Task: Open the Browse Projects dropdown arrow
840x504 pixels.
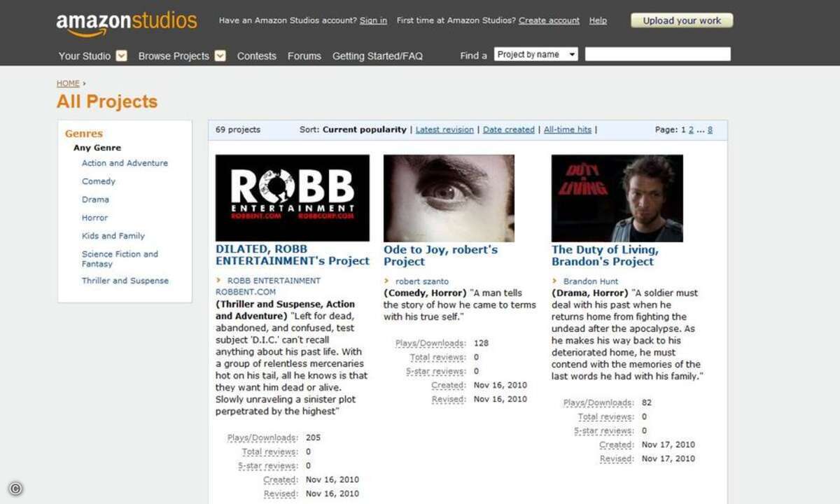Action: pyautogui.click(x=220, y=55)
